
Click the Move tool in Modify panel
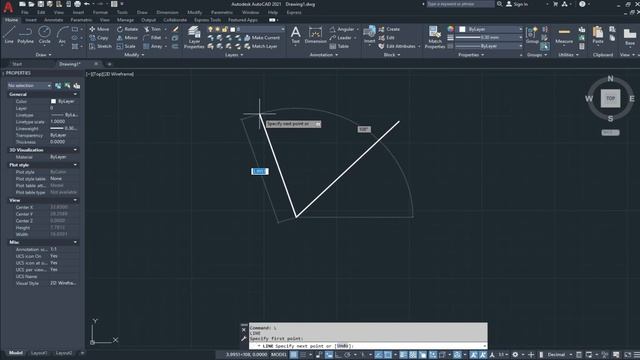coord(99,29)
